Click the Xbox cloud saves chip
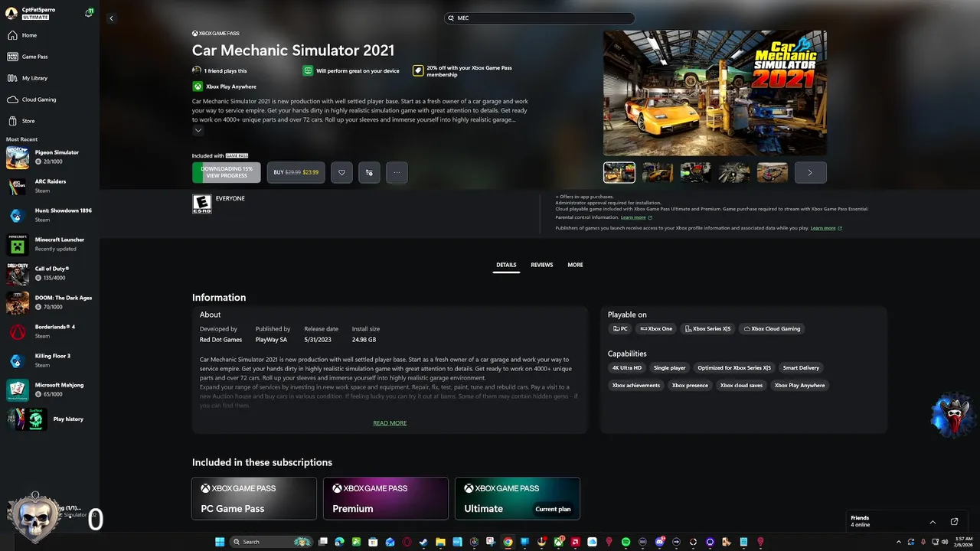980x551 pixels. tap(741, 386)
